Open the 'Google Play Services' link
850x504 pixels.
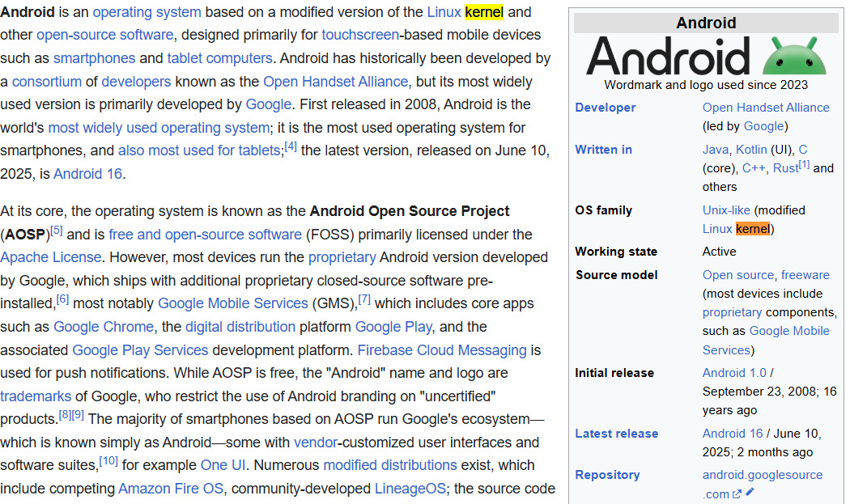click(140, 350)
